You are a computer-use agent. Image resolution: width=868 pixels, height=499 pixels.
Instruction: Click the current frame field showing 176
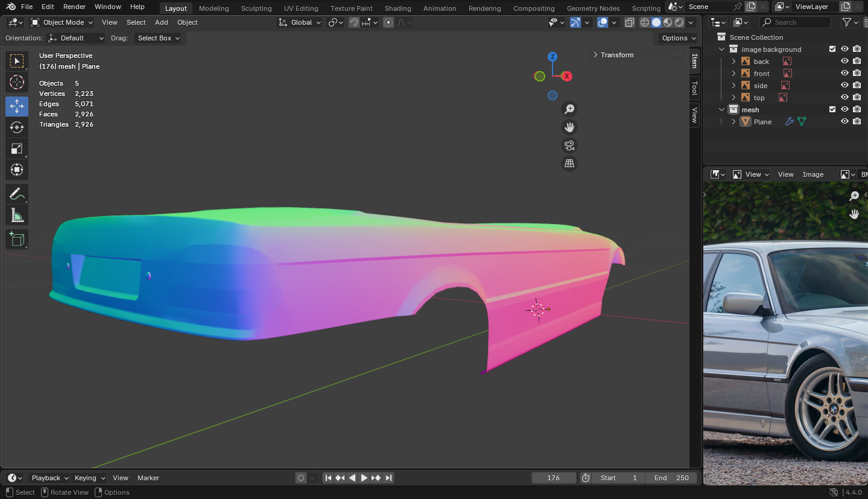[x=553, y=478]
